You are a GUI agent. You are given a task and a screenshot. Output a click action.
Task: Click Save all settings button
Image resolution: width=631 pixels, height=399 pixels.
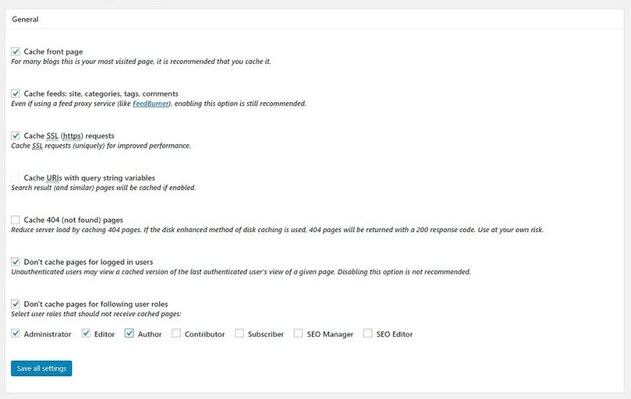tap(41, 368)
